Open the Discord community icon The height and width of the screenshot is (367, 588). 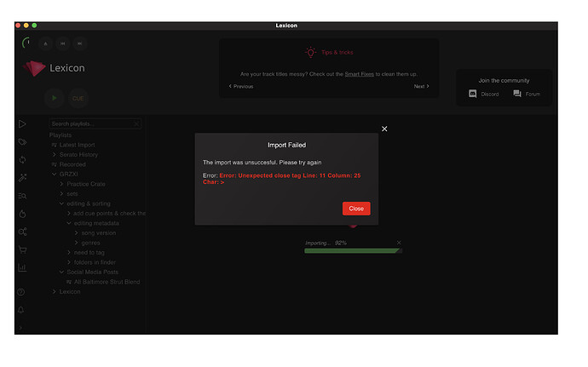coord(473,94)
